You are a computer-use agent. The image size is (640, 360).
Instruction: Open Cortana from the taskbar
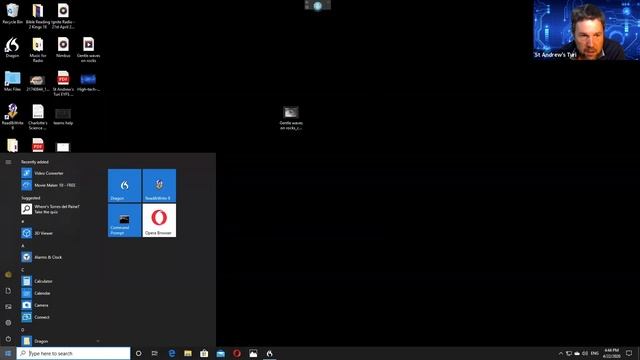(x=138, y=353)
